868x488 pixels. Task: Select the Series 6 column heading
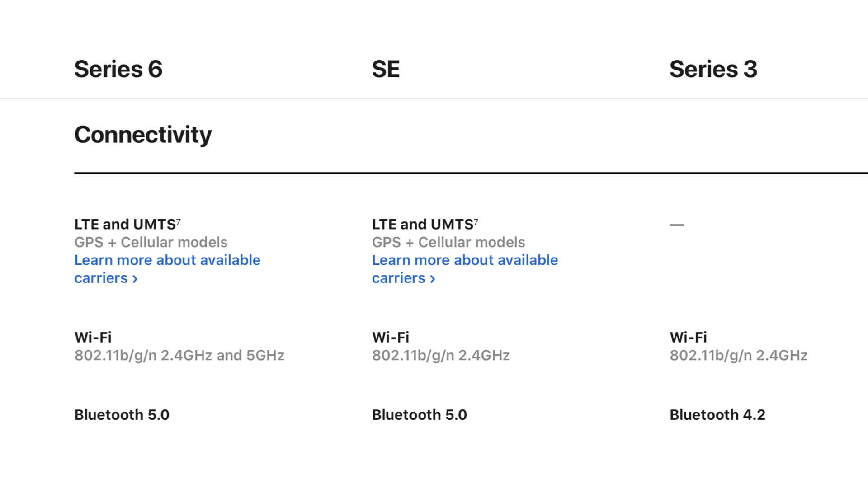pos(118,69)
